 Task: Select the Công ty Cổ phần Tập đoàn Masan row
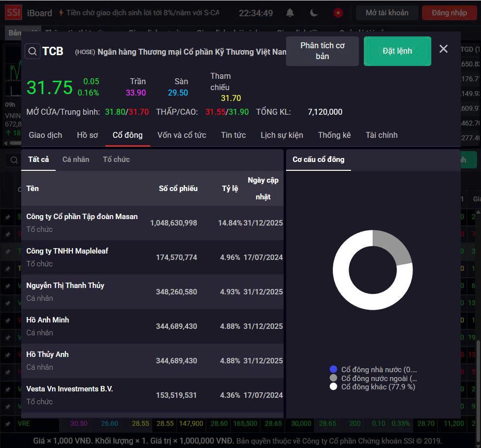point(152,223)
